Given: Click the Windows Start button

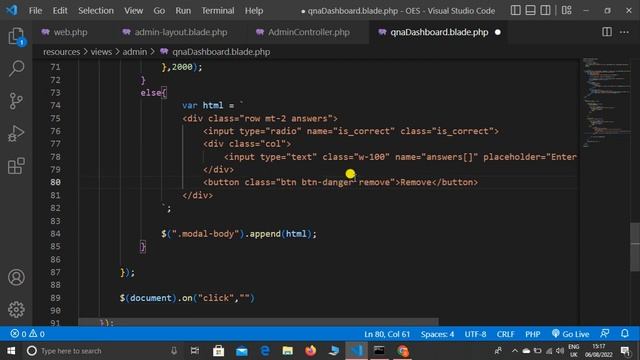Looking at the screenshot, I should click(11, 351).
